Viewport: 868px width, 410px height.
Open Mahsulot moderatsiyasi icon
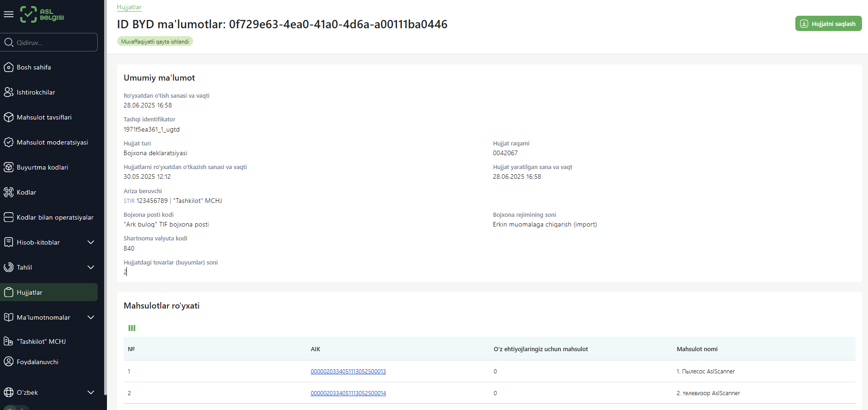pyautogui.click(x=8, y=142)
